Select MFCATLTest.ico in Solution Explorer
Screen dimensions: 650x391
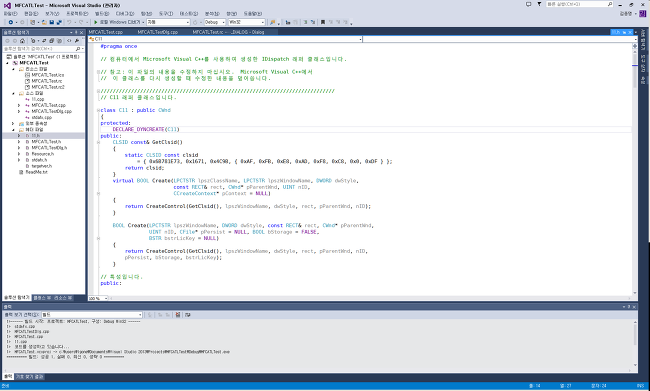click(47, 75)
